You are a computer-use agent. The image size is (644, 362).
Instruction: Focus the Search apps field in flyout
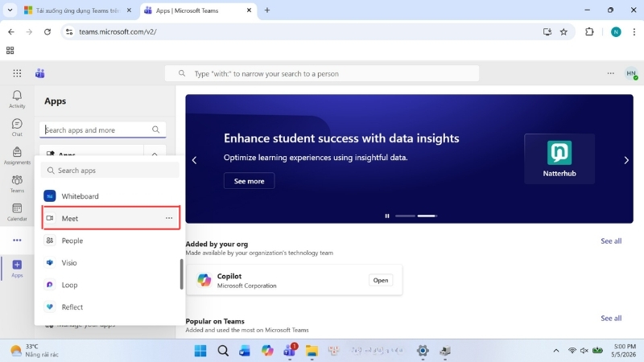point(110,171)
